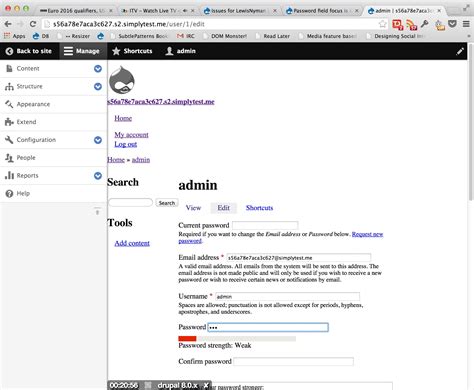The height and width of the screenshot is (390, 474).
Task: Toggle the Manage menu tray
Action: [x=83, y=51]
